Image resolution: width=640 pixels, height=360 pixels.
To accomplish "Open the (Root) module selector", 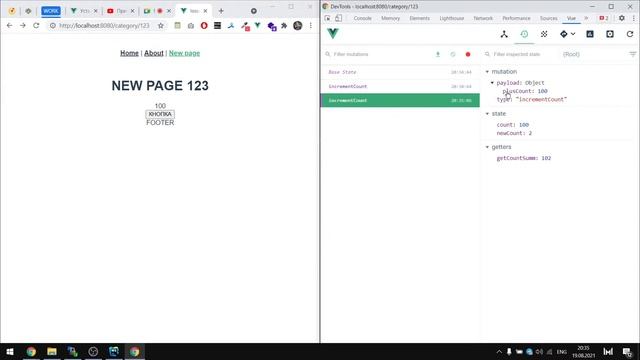I will tap(571, 54).
